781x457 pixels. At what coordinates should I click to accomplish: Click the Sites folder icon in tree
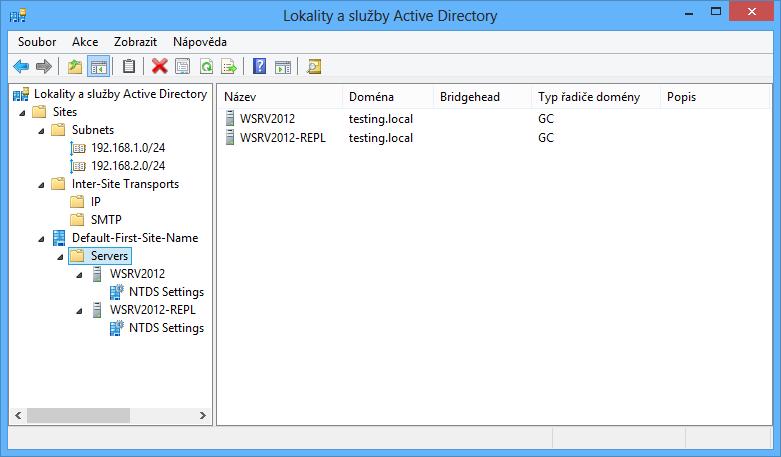[x=39, y=112]
